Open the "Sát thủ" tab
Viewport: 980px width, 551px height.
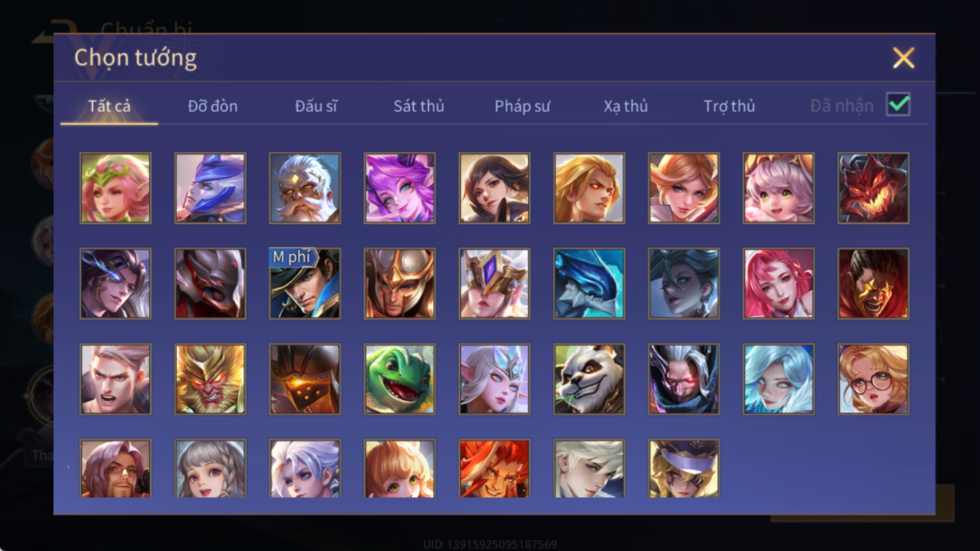[419, 106]
